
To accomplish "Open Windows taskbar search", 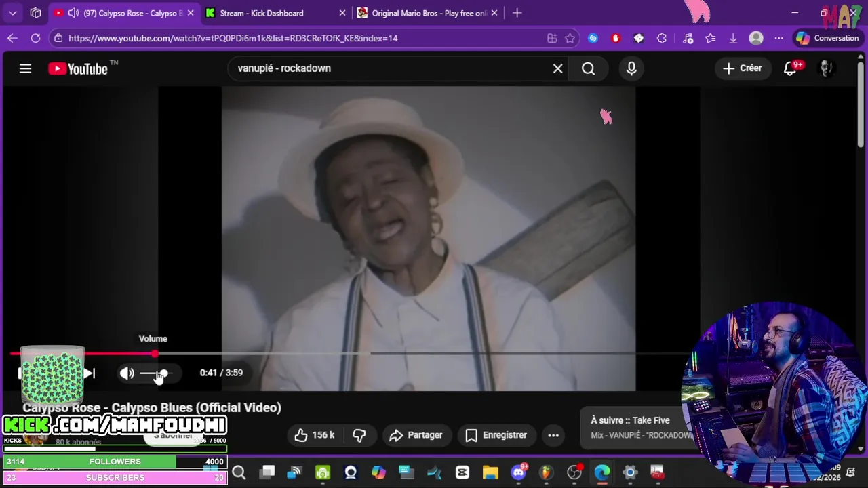I will pyautogui.click(x=239, y=472).
